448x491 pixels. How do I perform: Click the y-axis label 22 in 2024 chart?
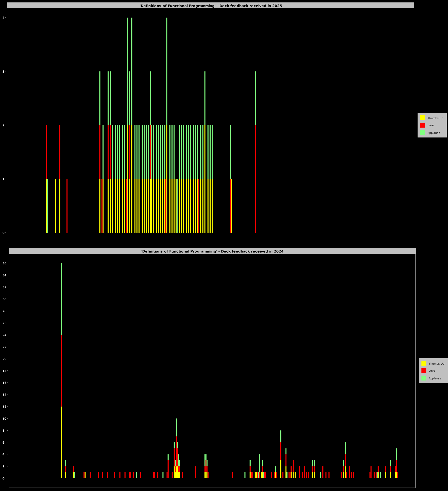pos(4,347)
